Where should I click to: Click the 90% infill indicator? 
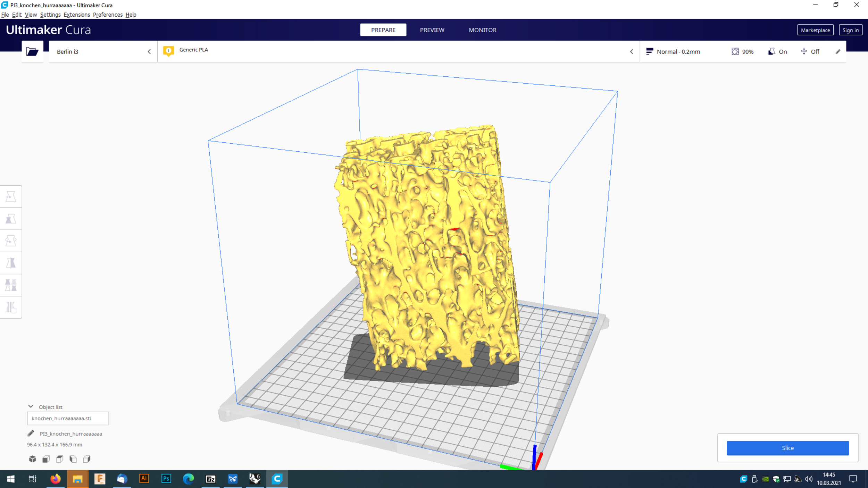coord(742,52)
